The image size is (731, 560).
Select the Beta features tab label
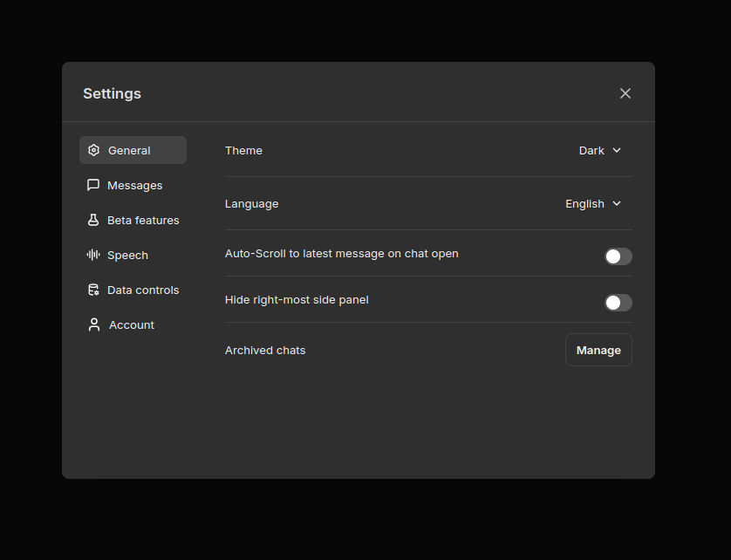(x=143, y=220)
